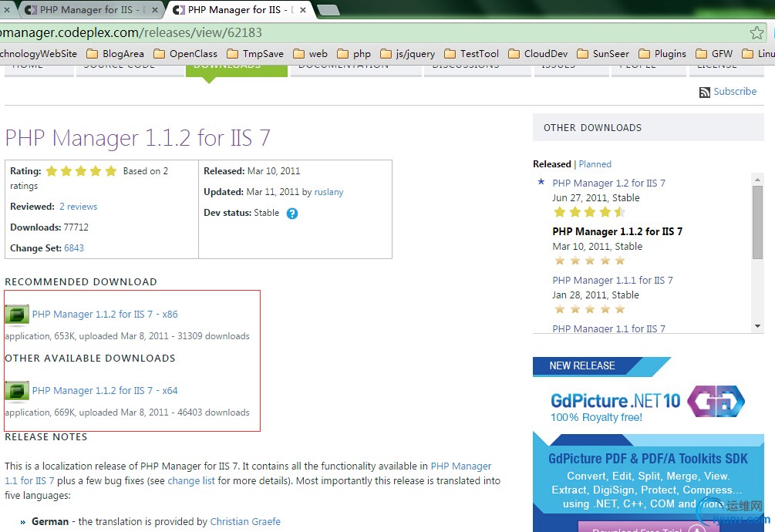Follow the change list link in release notes
Viewport: 775px width, 532px height.
point(191,480)
